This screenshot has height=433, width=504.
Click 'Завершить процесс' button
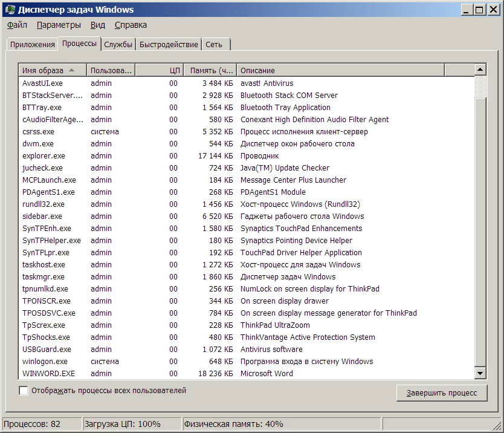[441, 393]
